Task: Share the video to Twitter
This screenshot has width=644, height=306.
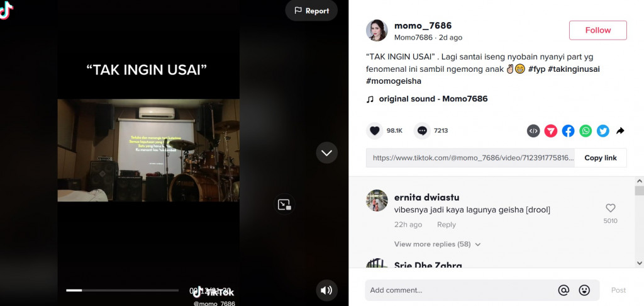Action: (603, 131)
